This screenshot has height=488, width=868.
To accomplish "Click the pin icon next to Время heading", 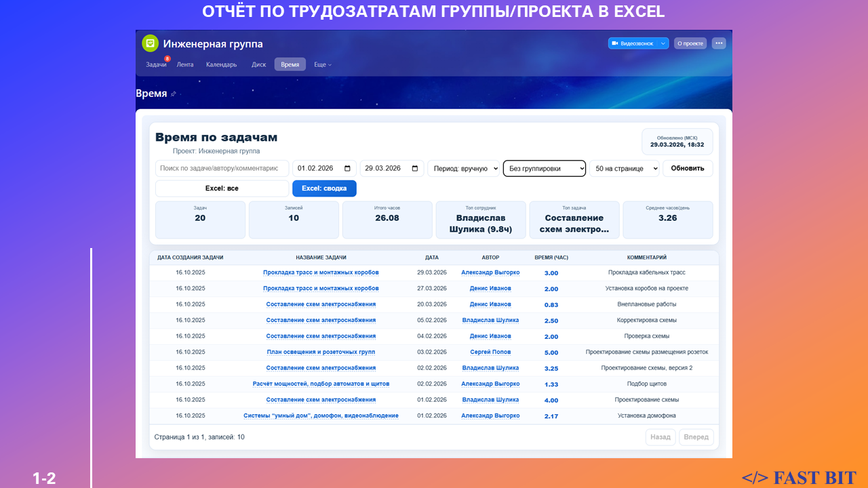I will [174, 94].
